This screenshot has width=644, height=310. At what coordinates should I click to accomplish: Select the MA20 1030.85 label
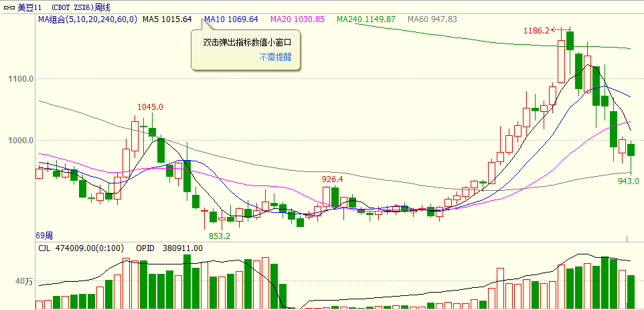(297, 19)
